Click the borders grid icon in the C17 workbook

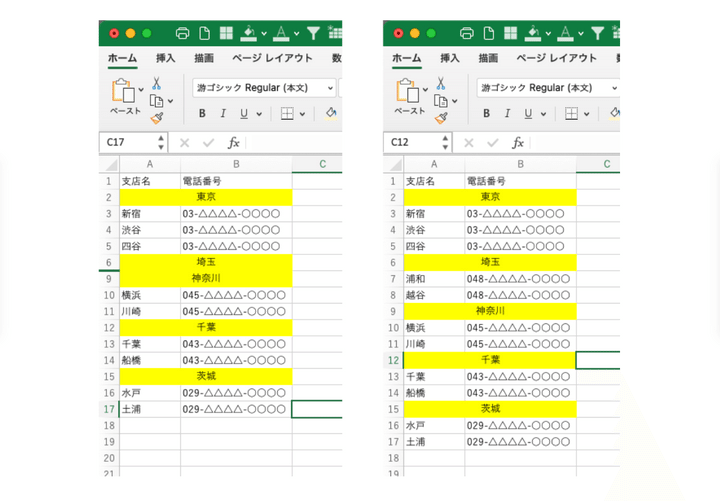click(287, 114)
